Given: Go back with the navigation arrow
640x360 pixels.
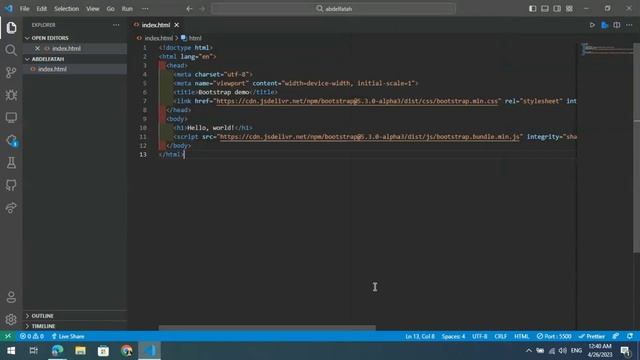Looking at the screenshot, I should [x=189, y=9].
